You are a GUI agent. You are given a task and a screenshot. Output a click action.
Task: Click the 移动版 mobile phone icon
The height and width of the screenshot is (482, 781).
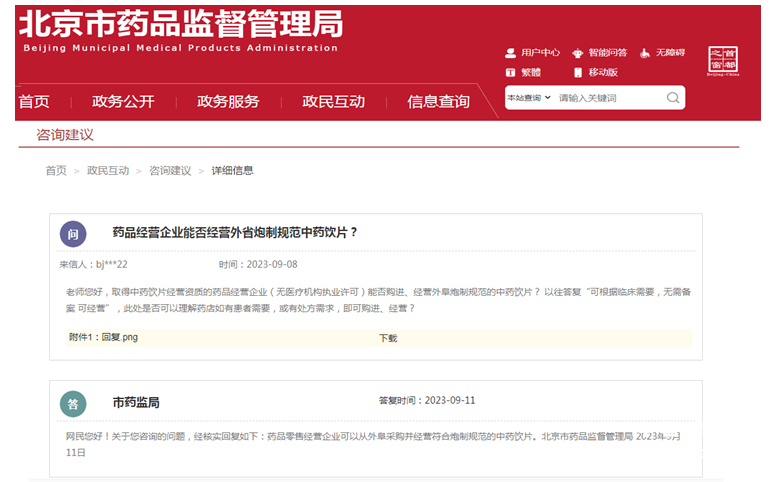(578, 73)
